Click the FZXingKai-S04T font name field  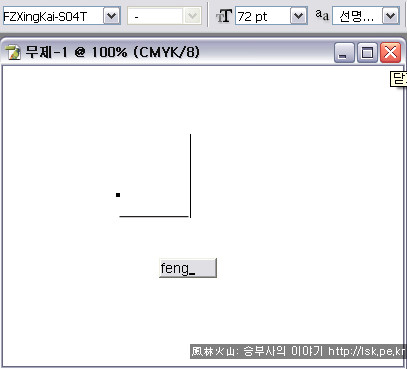pyautogui.click(x=53, y=16)
